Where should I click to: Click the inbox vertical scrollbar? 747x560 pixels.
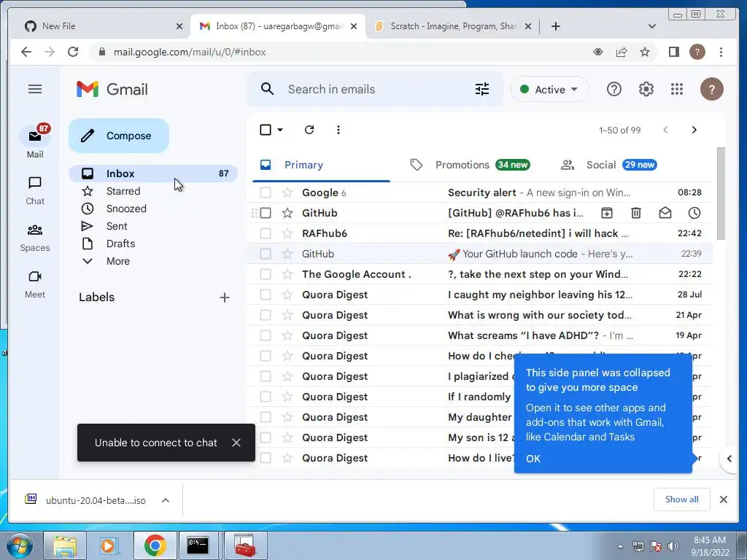click(x=721, y=194)
